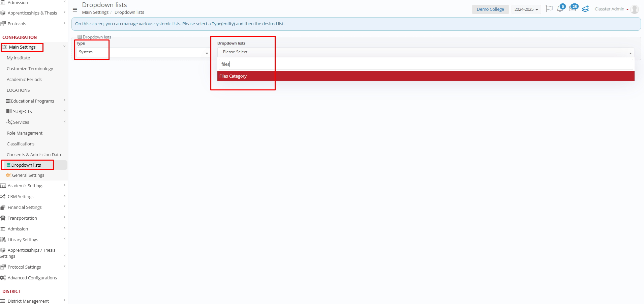
Task: Open the messages envelope icon
Action: pos(572,9)
